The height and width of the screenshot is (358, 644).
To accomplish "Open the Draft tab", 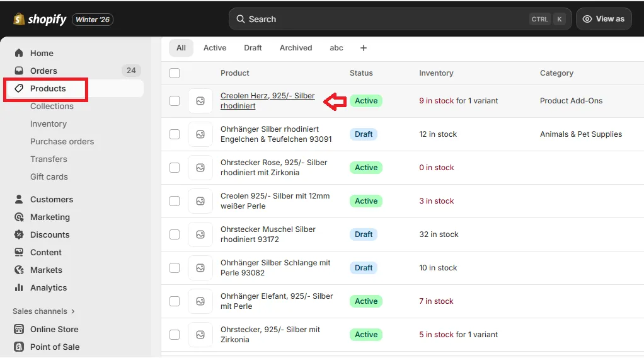I will pos(253,48).
